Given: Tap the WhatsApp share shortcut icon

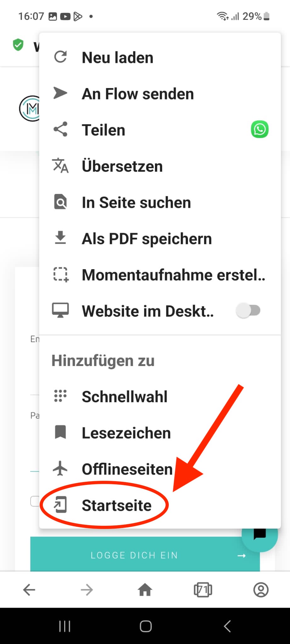Looking at the screenshot, I should (x=259, y=130).
